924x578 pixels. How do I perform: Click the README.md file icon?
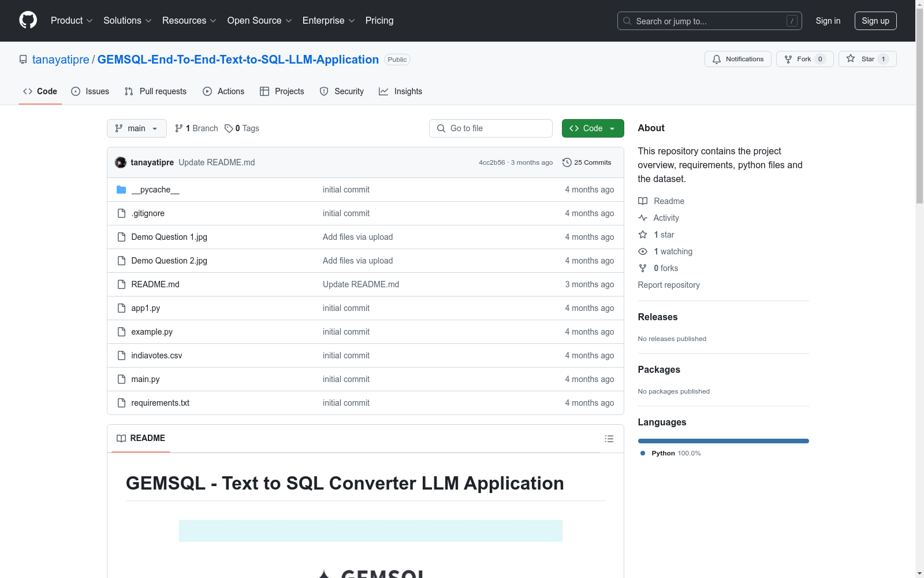[121, 284]
